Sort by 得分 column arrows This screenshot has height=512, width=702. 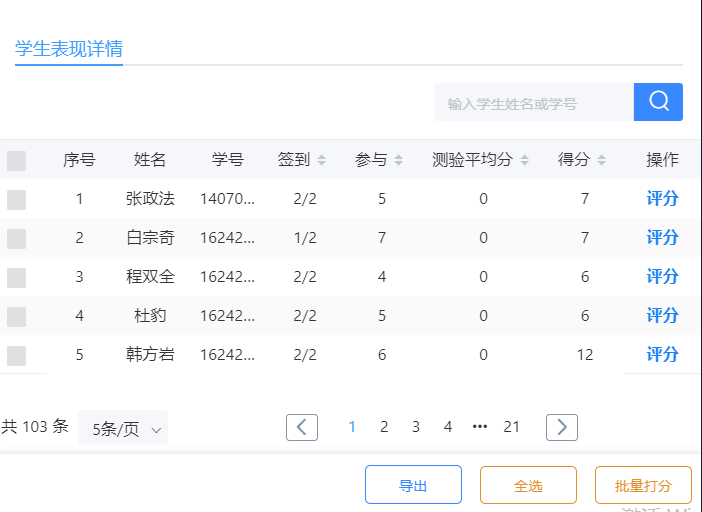(601, 160)
